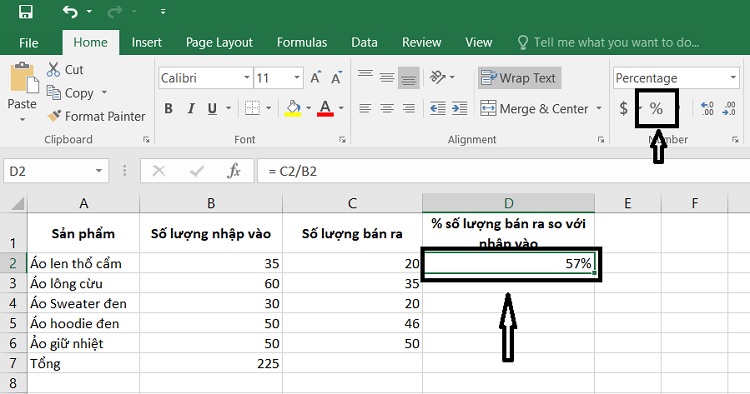Customize Quick Access Toolbar arrow
Screen dimensions: 750x394
[x=163, y=11]
